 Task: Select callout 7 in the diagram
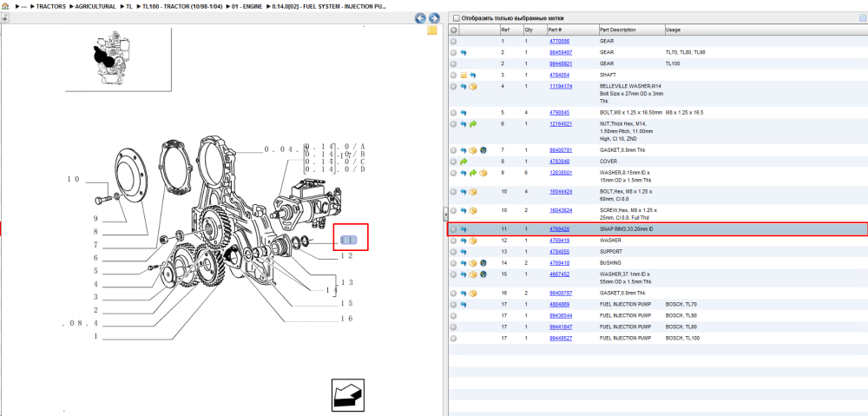[95, 245]
